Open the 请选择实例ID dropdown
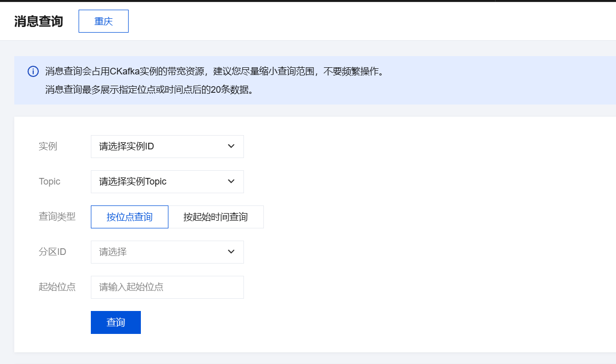Viewport: 616px width, 364px height. click(158, 146)
